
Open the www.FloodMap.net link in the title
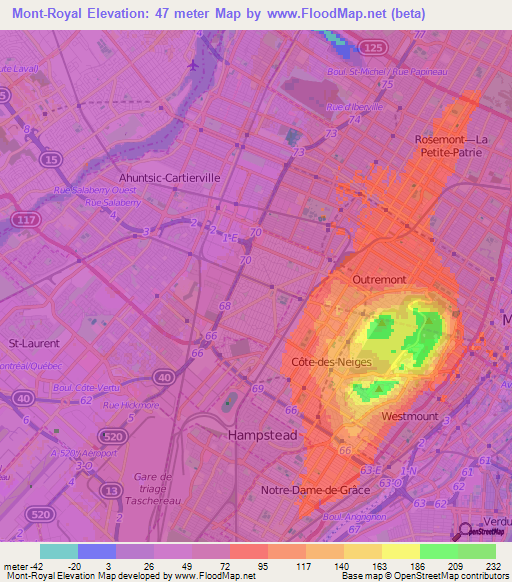tap(327, 14)
